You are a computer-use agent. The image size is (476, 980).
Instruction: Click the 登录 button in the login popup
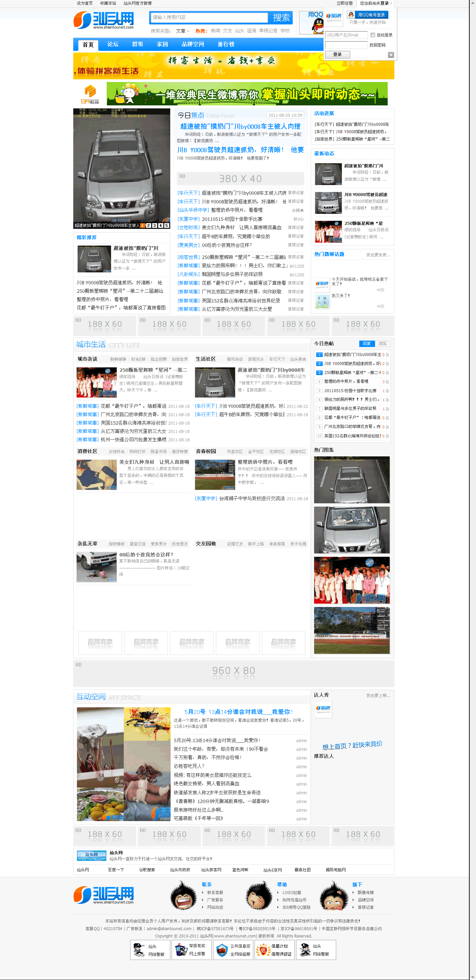click(337, 55)
